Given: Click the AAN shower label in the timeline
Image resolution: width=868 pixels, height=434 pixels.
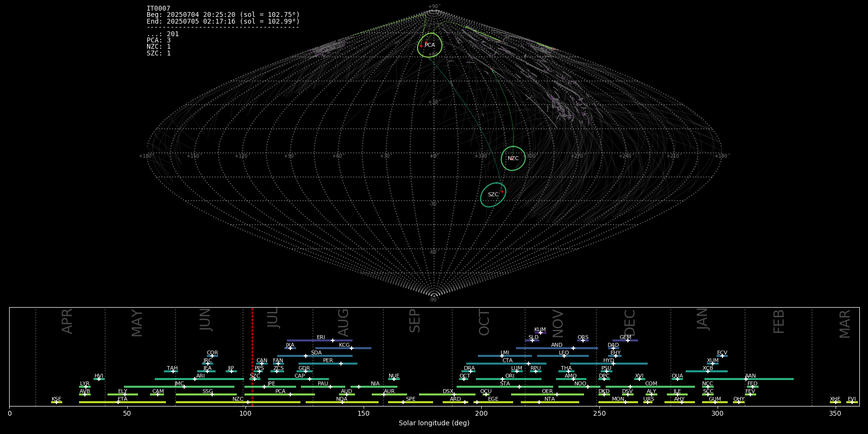Looking at the screenshot, I should 750,376.
